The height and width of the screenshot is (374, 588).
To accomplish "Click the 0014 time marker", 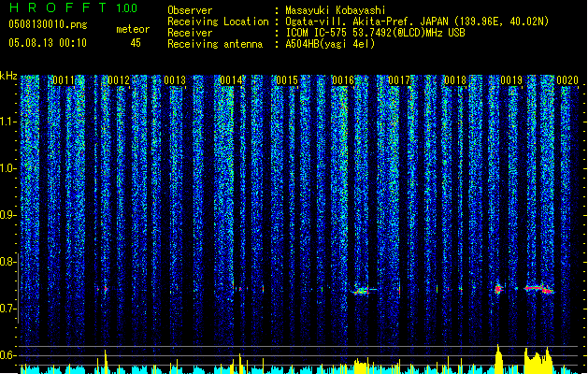I will pos(231,80).
